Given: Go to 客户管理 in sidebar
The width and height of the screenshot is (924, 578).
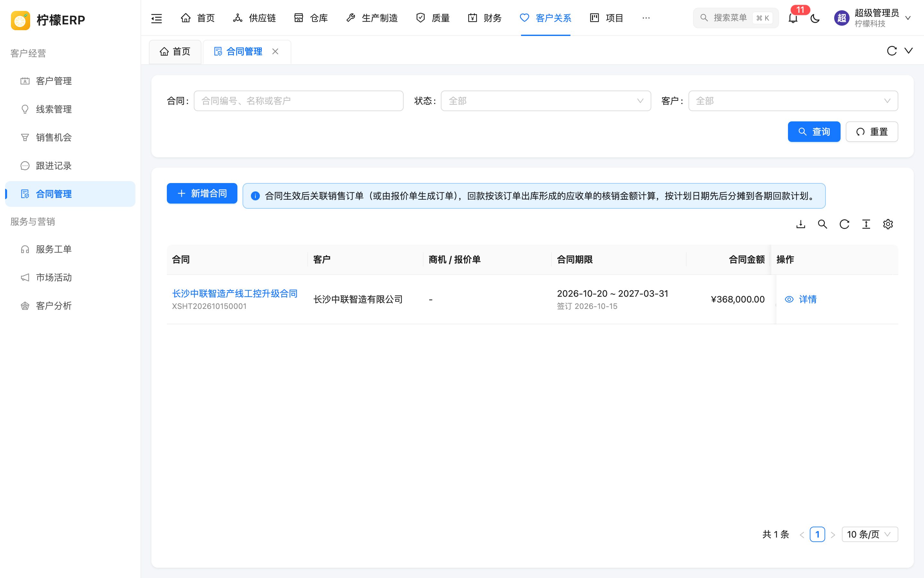Looking at the screenshot, I should pyautogui.click(x=70, y=81).
